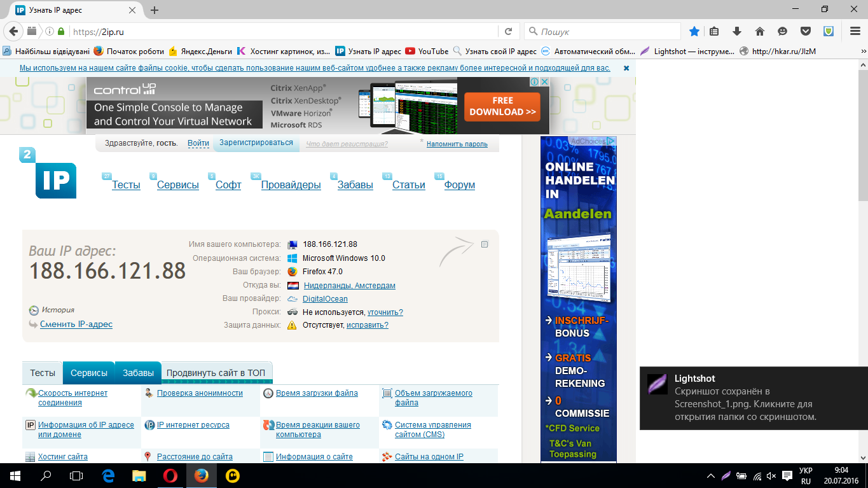Open Информация об IP адресе link

(86, 429)
